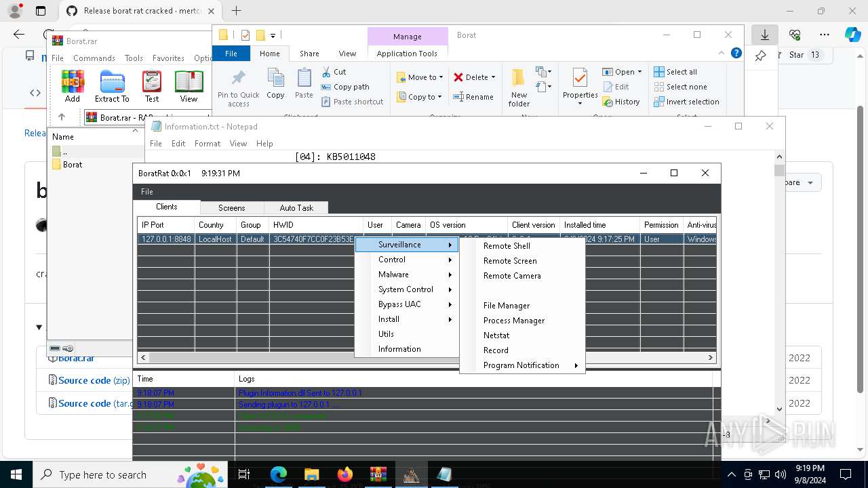Open WinRAR Commands menu
This screenshot has height=488, width=868.
(94, 58)
